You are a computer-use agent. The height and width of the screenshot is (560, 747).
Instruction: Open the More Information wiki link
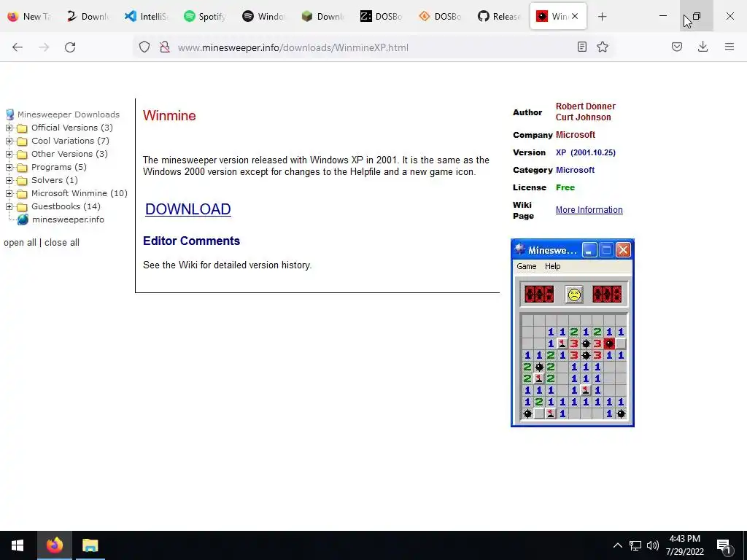[x=589, y=210]
